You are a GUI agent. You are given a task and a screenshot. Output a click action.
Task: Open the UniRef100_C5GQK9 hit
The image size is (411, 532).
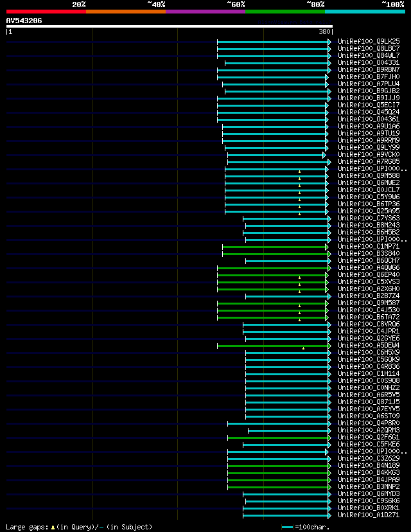click(x=369, y=359)
